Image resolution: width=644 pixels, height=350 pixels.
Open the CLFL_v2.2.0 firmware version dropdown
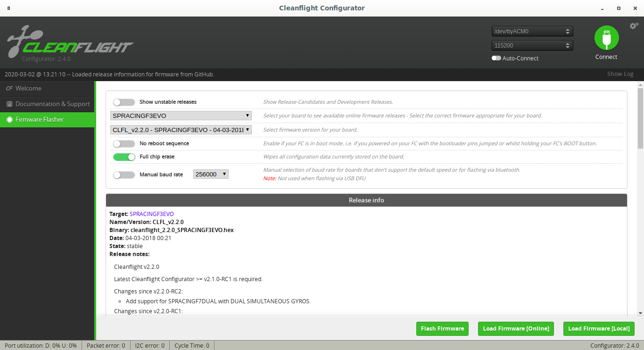point(181,130)
